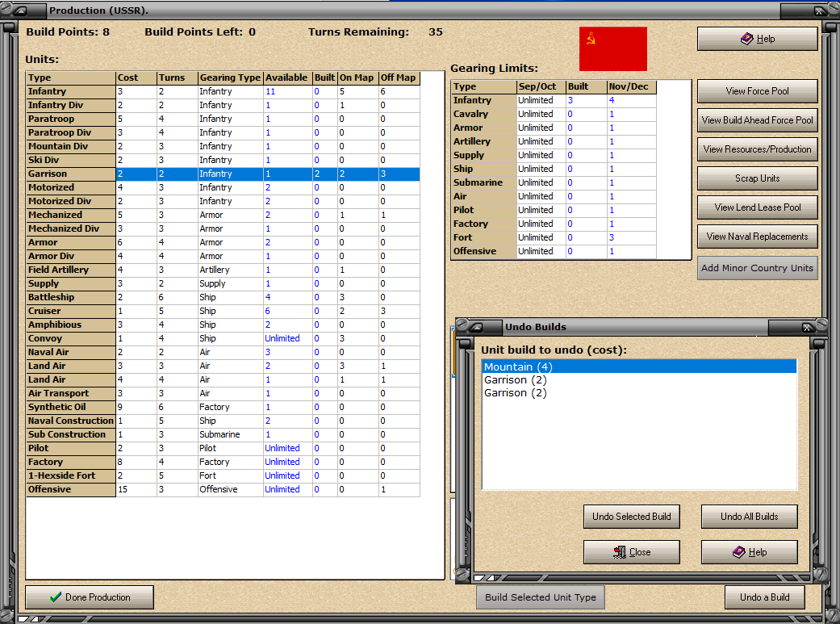Select the Battleship unit row
The image size is (840, 624).
pyautogui.click(x=223, y=298)
